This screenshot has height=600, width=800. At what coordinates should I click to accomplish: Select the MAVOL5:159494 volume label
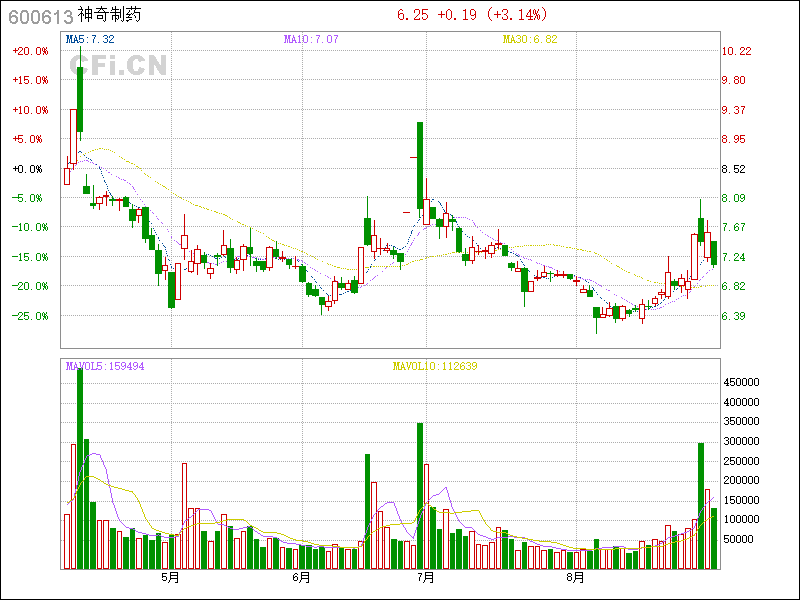tap(105, 366)
